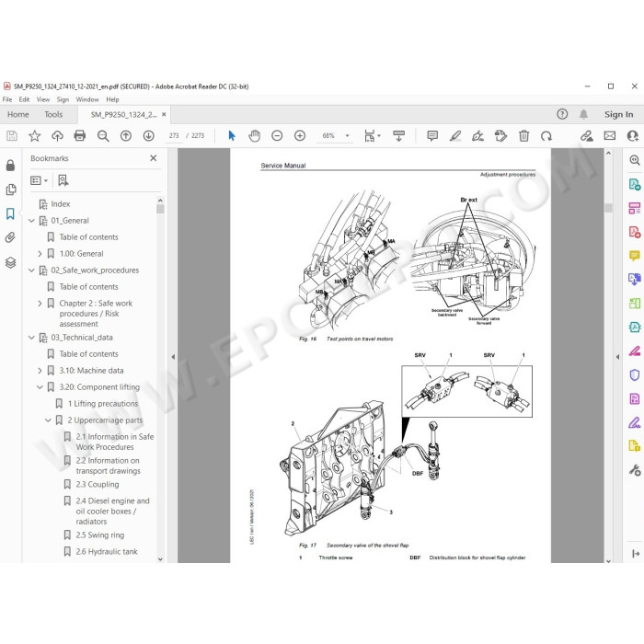Image resolution: width=644 pixels, height=644 pixels.
Task: Collapse the 03_Technical_data bookmark
Action: point(31,338)
